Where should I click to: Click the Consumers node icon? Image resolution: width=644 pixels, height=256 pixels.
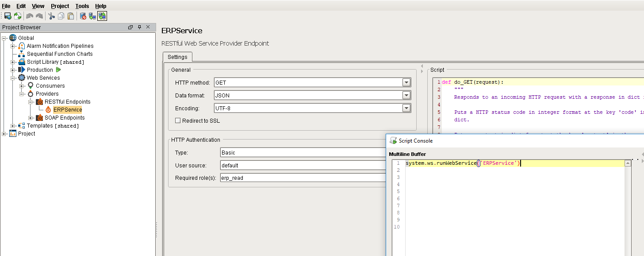31,85
